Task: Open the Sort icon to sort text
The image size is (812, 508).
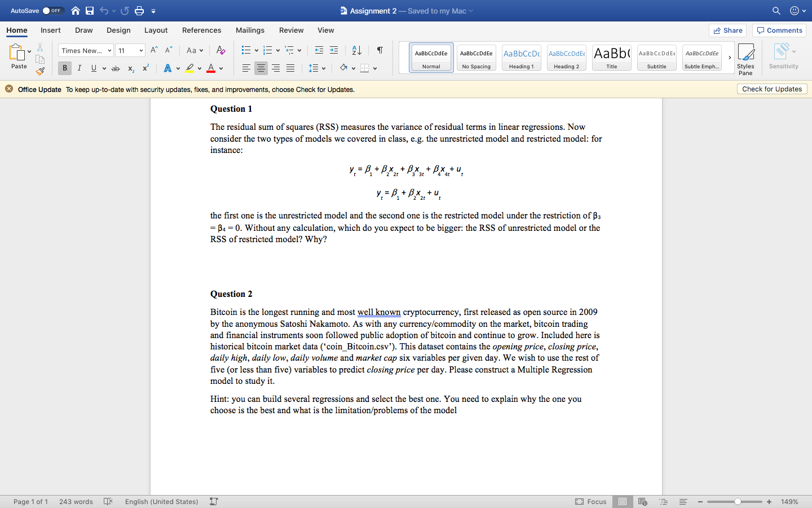Action: tap(355, 50)
